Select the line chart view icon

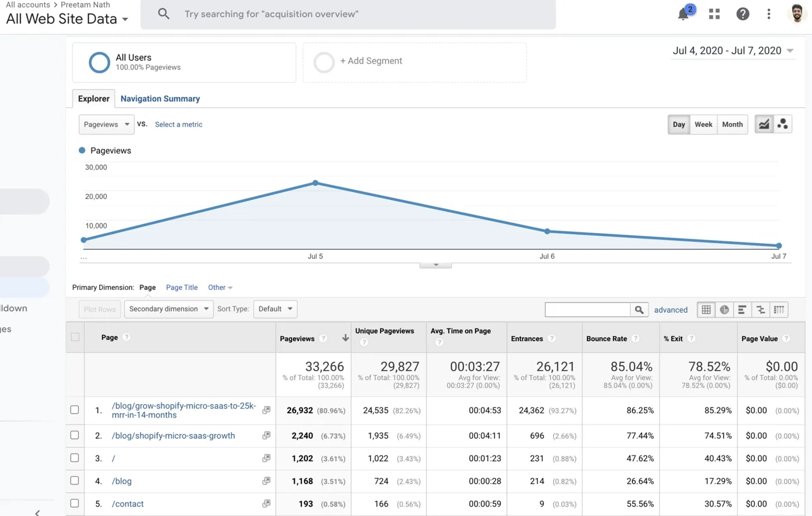click(x=764, y=124)
